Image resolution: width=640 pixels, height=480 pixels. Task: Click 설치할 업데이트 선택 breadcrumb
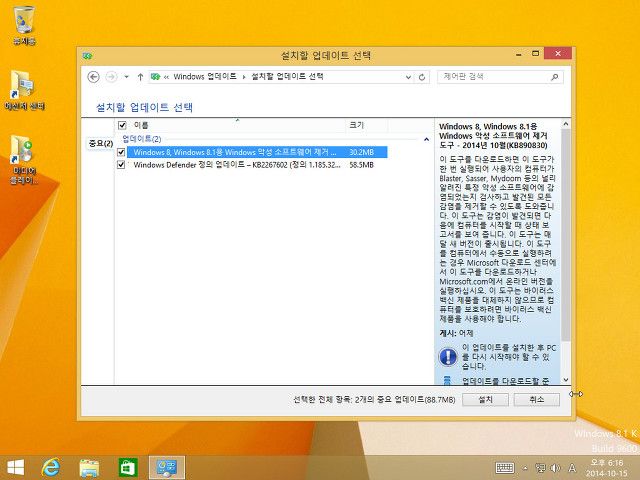[x=287, y=76]
